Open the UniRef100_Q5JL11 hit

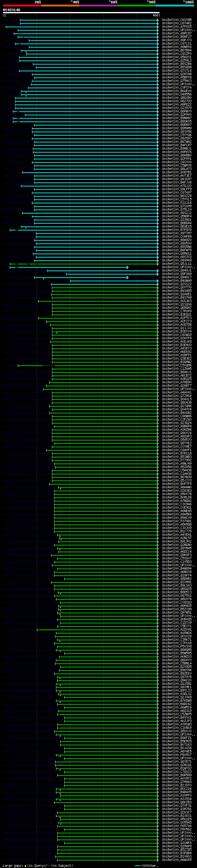(177, 264)
